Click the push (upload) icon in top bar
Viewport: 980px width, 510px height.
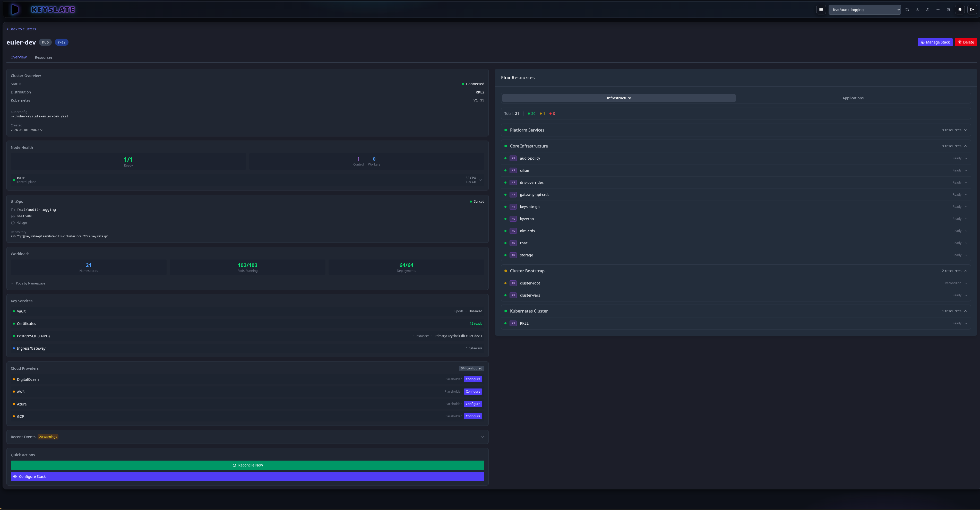click(927, 10)
